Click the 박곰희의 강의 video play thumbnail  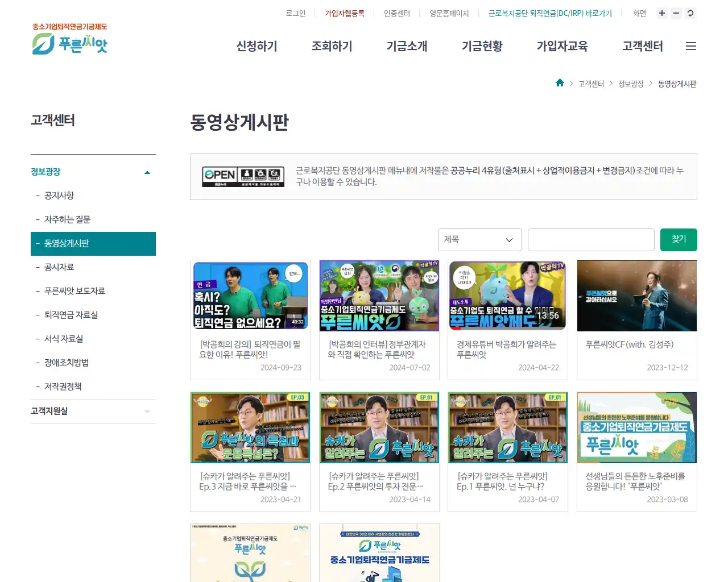click(250, 295)
